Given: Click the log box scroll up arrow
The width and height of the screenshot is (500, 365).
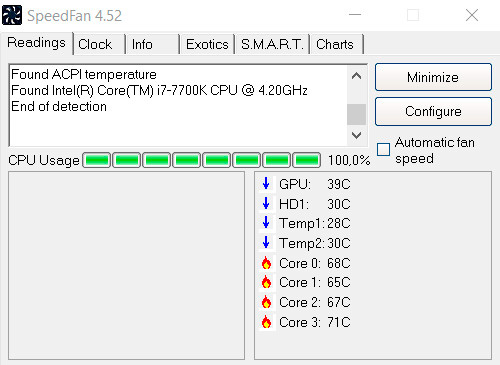Looking at the screenshot, I should pos(356,76).
